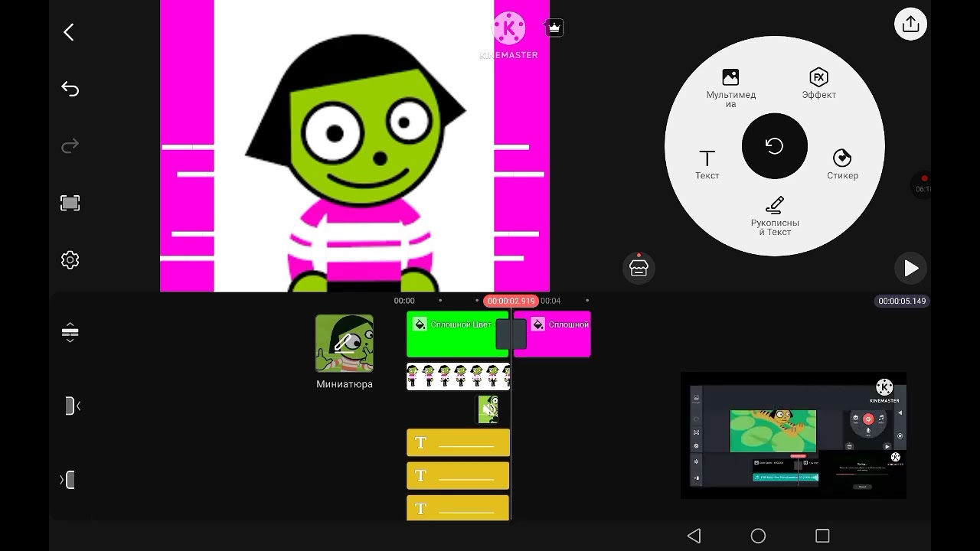Tap the playhead time 00:00:02.919
The height and width of the screenshot is (551, 980).
pyautogui.click(x=511, y=301)
